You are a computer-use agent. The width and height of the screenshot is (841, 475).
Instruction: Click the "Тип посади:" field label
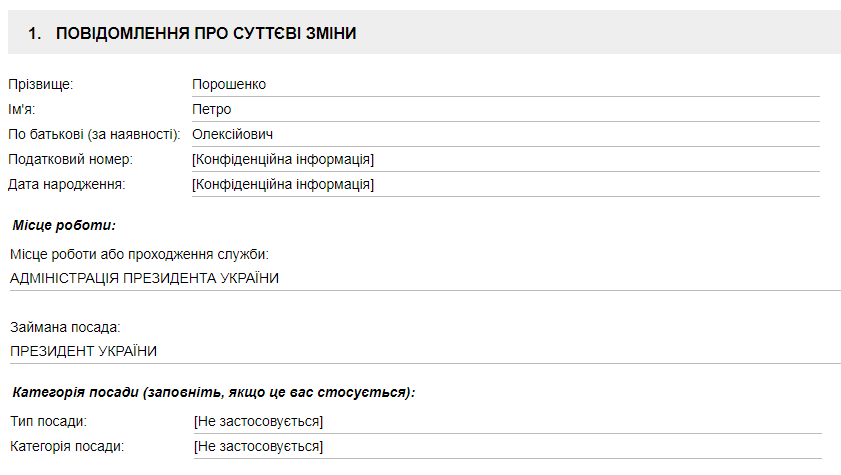click(48, 421)
